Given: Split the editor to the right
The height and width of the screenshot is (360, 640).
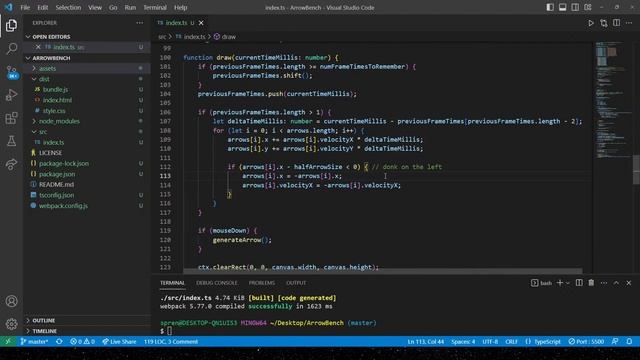Looking at the screenshot, I should point(616,23).
